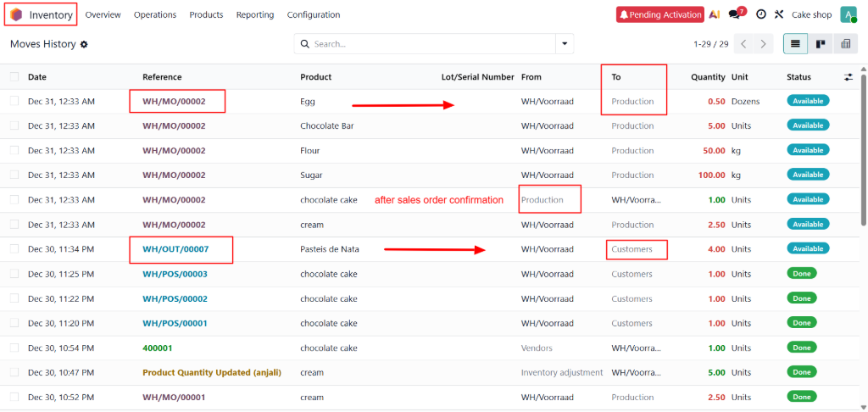Viewport: 868px width, 412px height.
Task: Check the row for WH/OUT/00007
Action: [14, 249]
